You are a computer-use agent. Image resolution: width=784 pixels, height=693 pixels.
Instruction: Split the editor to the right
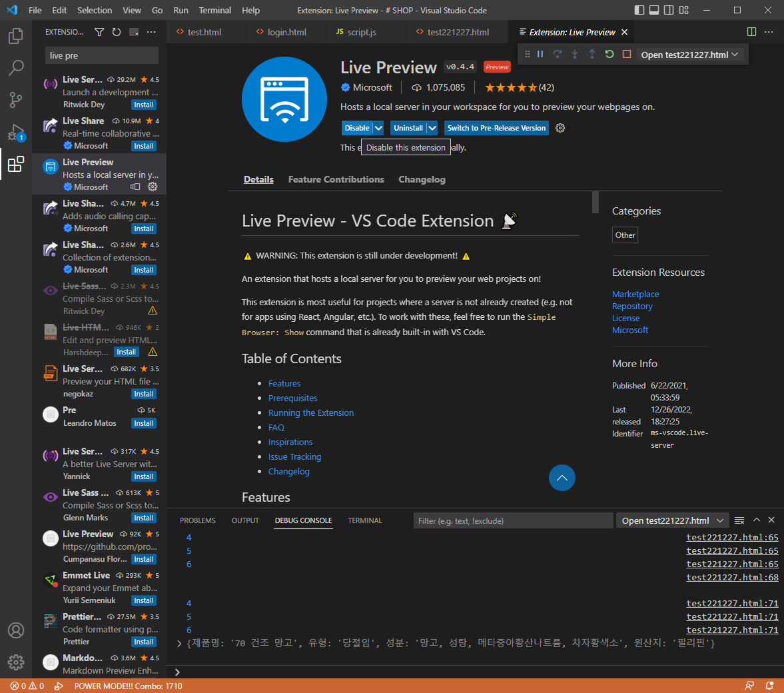tap(751, 32)
